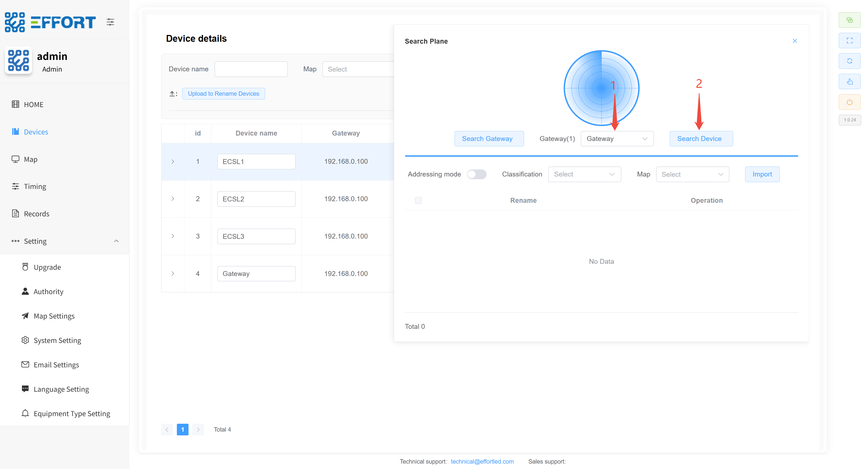Close the Search Plane panel
This screenshot has width=868, height=469.
tap(794, 41)
